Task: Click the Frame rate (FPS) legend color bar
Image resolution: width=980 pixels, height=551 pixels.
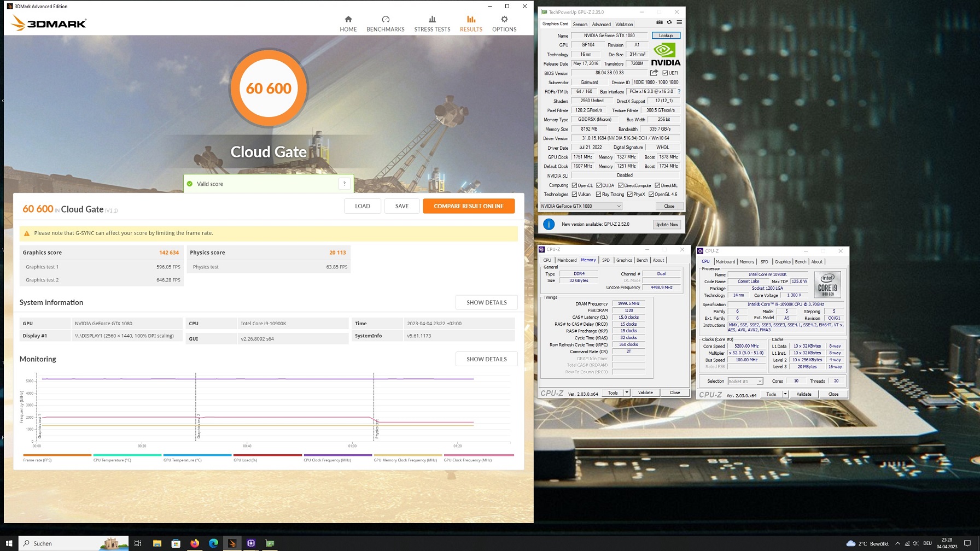Action: [57, 455]
